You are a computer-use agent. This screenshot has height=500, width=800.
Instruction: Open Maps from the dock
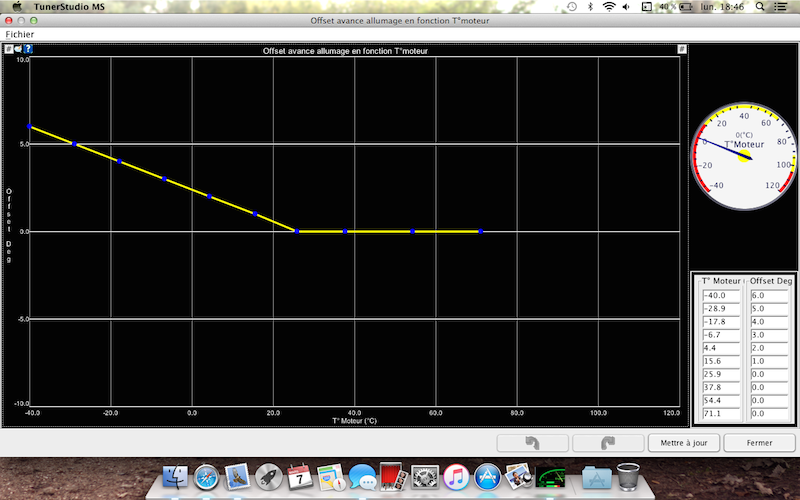331,478
